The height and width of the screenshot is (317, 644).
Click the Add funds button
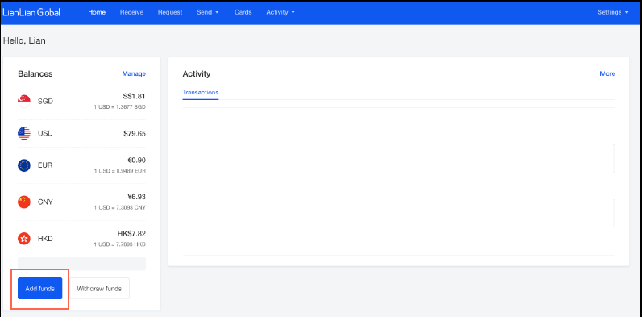pos(39,289)
